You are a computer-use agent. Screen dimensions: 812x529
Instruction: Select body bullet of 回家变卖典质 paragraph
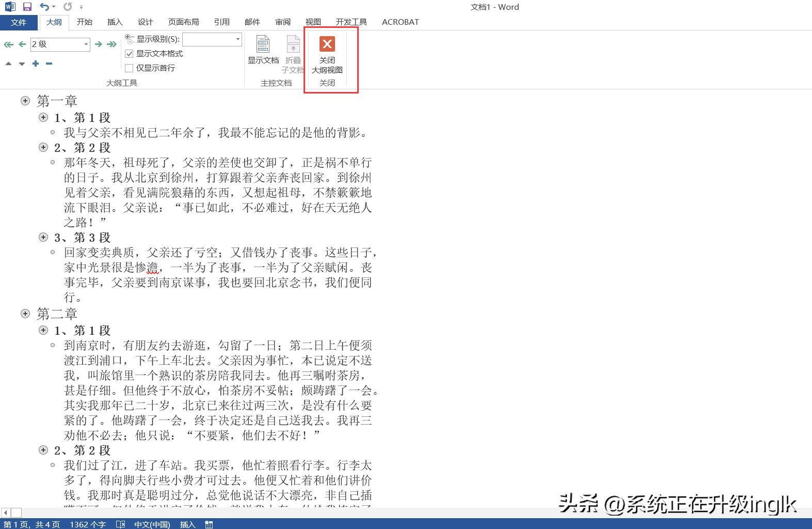point(53,252)
